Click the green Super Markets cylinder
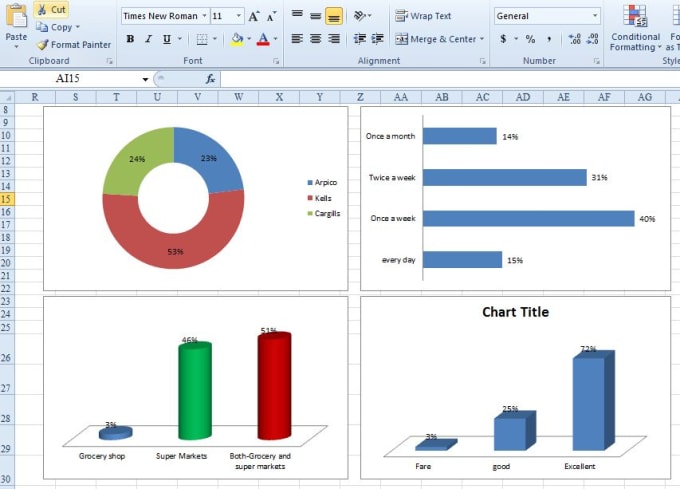The width and height of the screenshot is (680, 489). pyautogui.click(x=195, y=390)
